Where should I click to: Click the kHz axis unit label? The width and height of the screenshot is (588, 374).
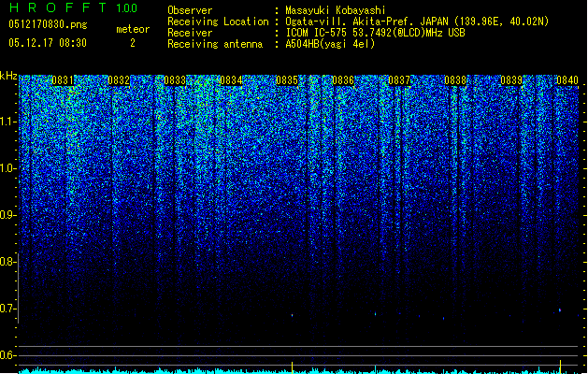pos(8,76)
